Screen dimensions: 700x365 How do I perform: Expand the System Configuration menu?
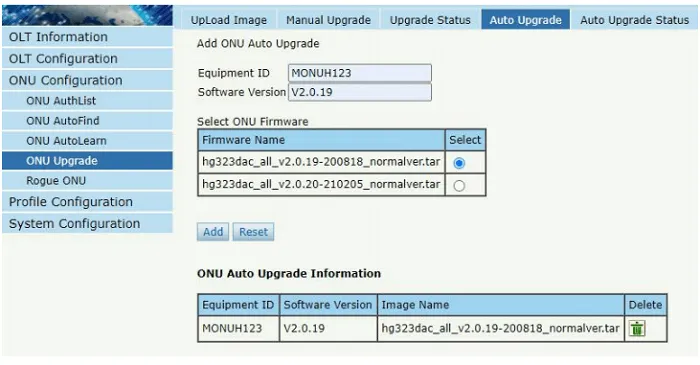click(88, 224)
